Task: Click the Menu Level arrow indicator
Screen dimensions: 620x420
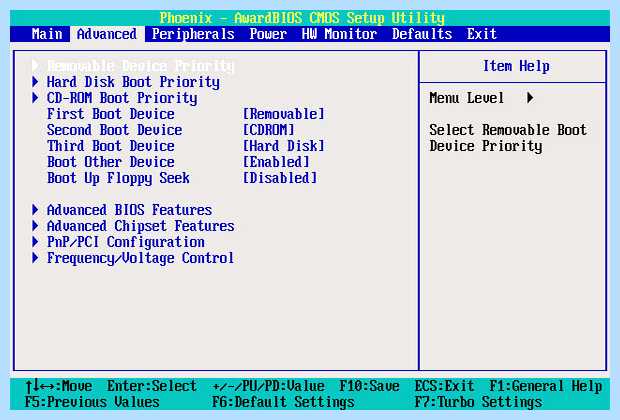Action: [x=531, y=98]
